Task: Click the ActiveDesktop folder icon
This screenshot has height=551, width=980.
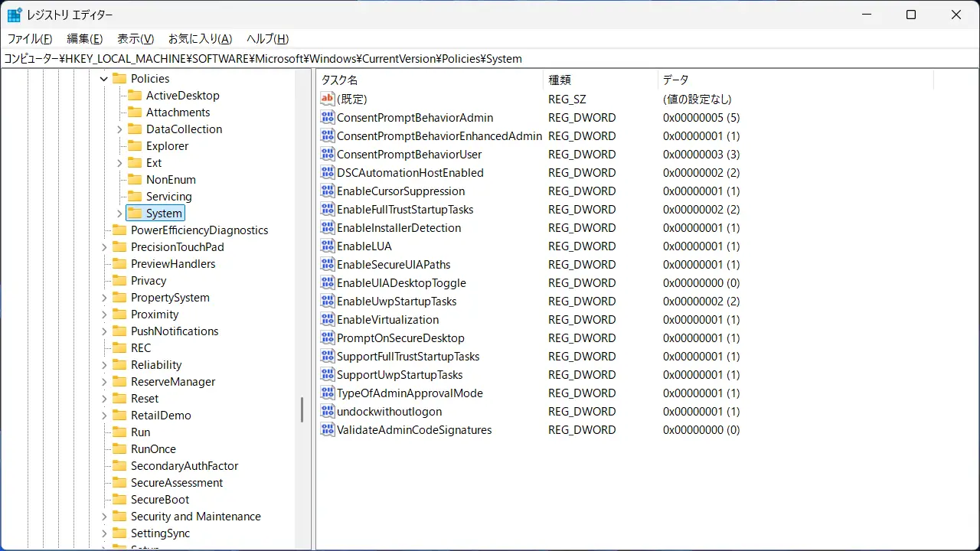Action: [x=135, y=96]
